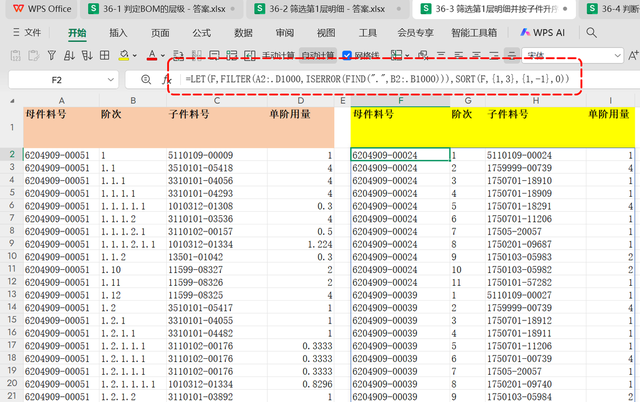Click cell containing 1750201-09740
The width and height of the screenshot is (640, 402).
tap(536, 384)
